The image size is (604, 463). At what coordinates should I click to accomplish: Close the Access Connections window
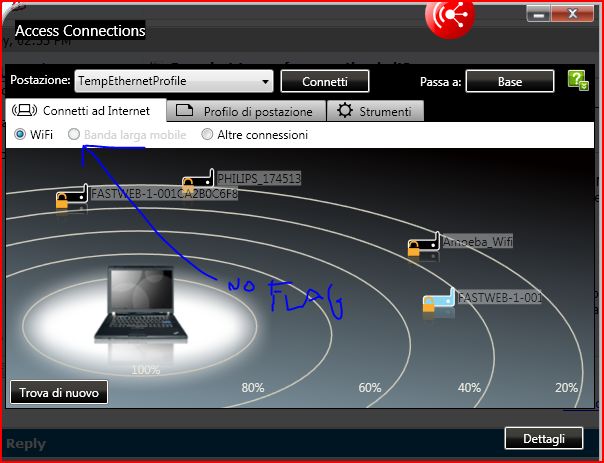[572, 14]
